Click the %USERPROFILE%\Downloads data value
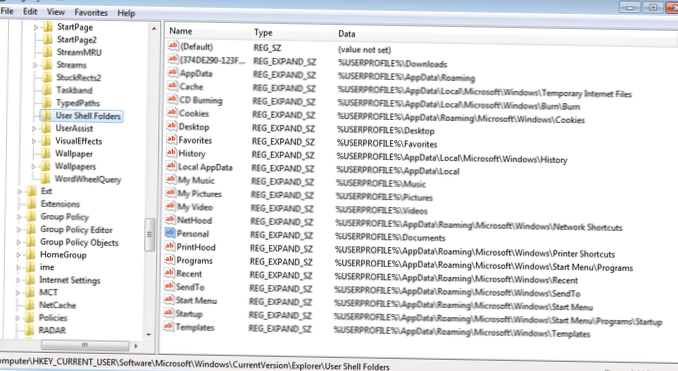The height and width of the screenshot is (371, 678). click(x=393, y=64)
